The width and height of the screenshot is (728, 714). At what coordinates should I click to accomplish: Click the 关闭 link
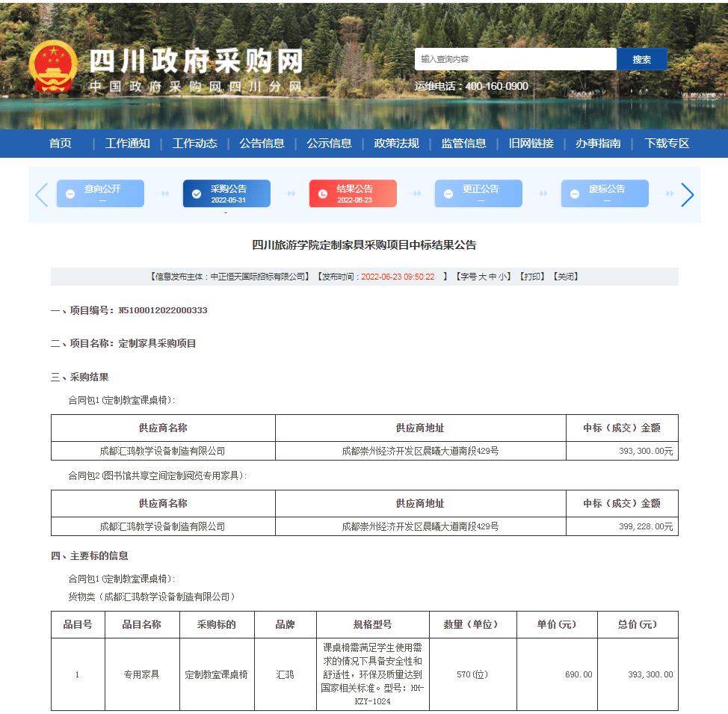tap(566, 277)
